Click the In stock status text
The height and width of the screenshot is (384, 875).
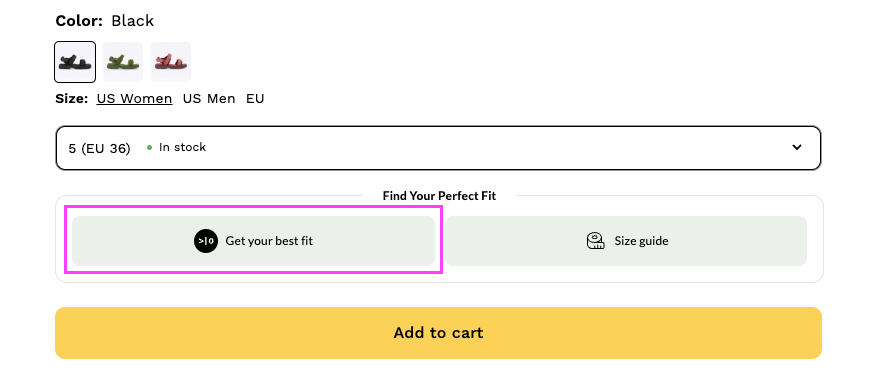[182, 147]
